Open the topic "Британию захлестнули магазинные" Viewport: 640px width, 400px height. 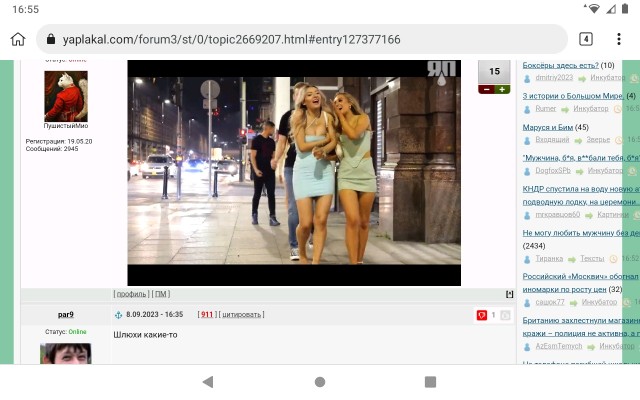(x=581, y=327)
